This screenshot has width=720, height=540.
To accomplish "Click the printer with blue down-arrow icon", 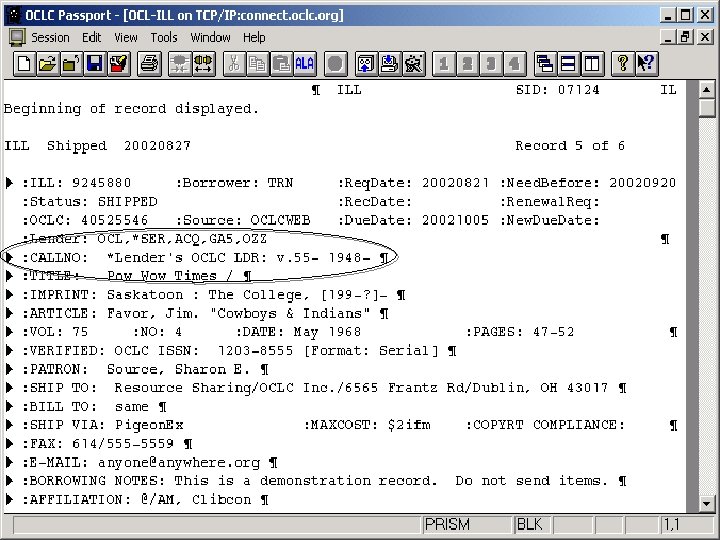I will pos(390,64).
